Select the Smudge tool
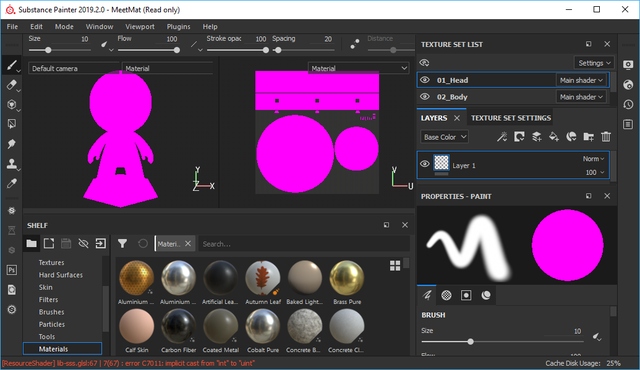This screenshot has height=370, width=640. [x=11, y=144]
